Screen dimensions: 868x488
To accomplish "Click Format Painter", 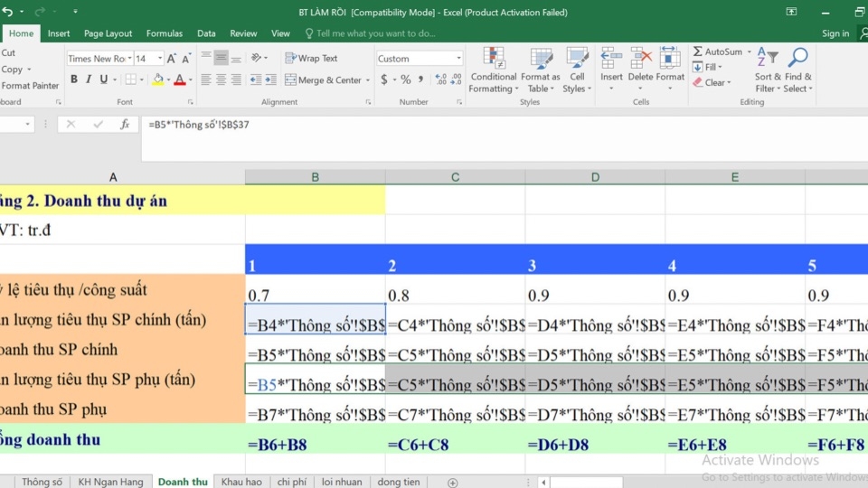I will (x=30, y=86).
